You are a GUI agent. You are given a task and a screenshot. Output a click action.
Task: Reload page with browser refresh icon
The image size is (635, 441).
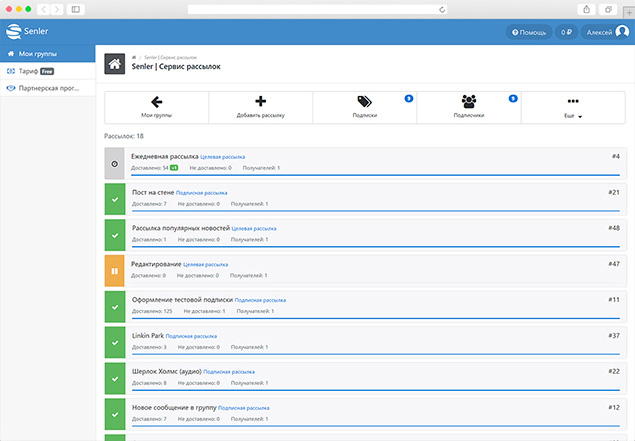coord(442,9)
